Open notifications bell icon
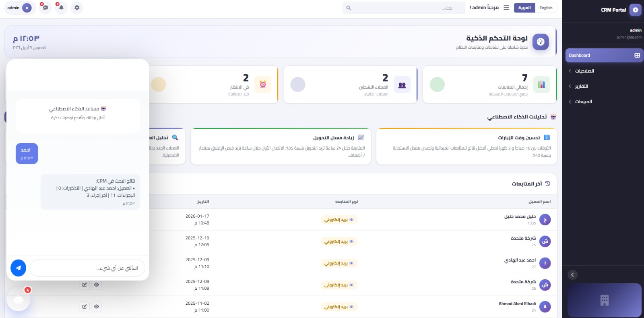Image resolution: width=644 pixels, height=318 pixels. coord(61,8)
